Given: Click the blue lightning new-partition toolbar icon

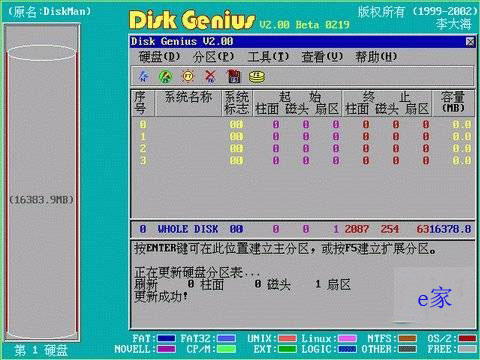Looking at the screenshot, I should click(x=143, y=76).
